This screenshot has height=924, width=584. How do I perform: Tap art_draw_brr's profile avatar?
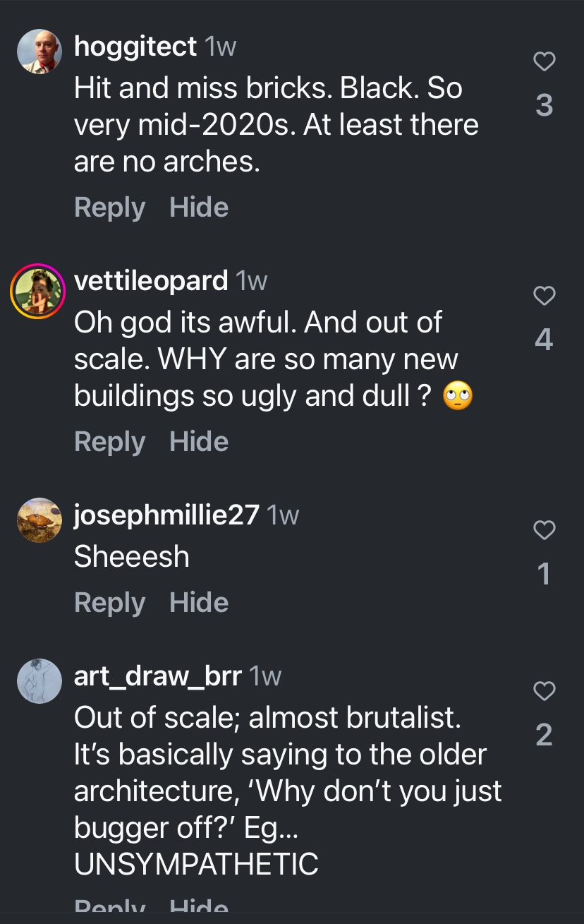pos(39,681)
